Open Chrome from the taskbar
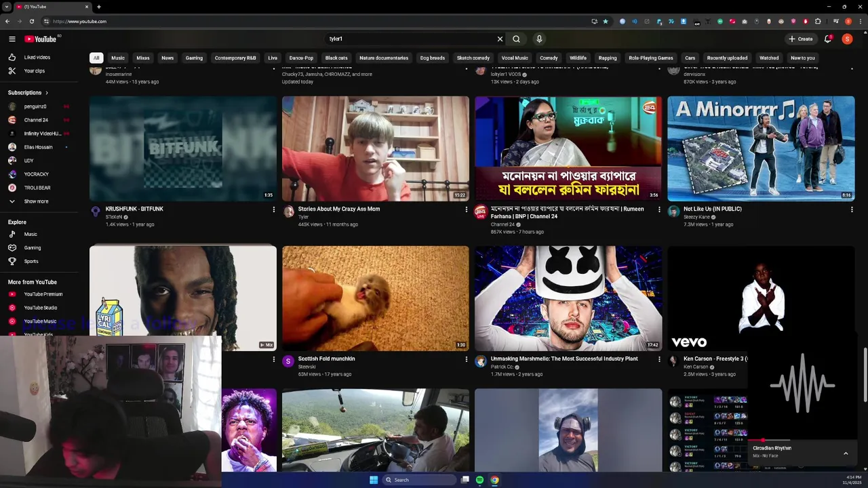The image size is (868, 488). tap(495, 480)
